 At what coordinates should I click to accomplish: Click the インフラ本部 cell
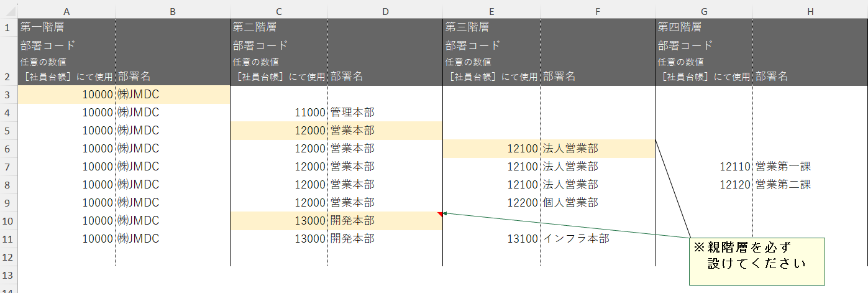click(598, 239)
